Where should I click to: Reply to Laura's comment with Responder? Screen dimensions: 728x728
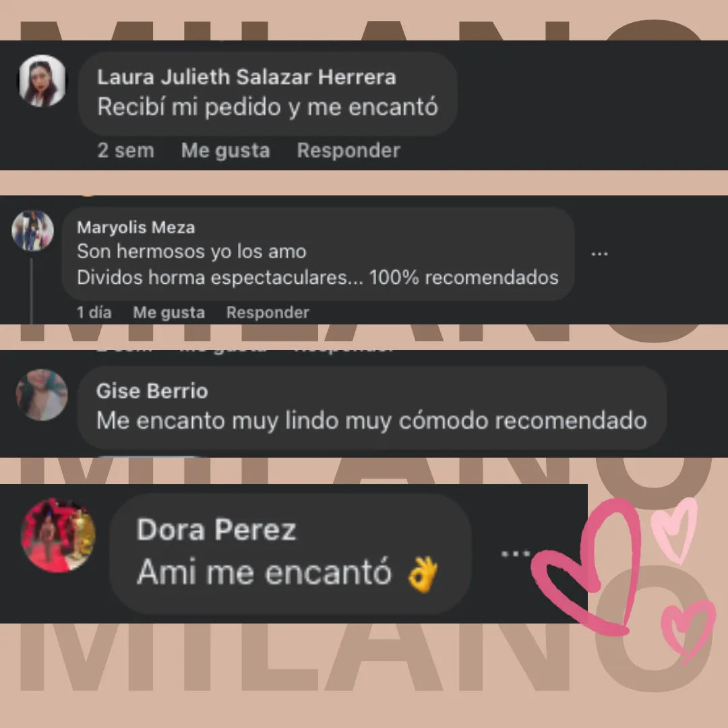[348, 150]
